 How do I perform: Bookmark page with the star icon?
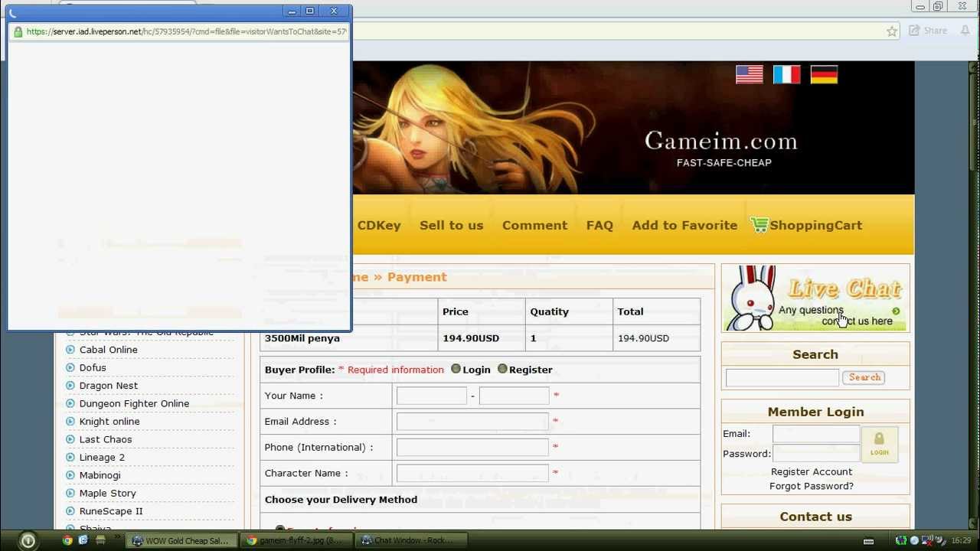coord(892,31)
